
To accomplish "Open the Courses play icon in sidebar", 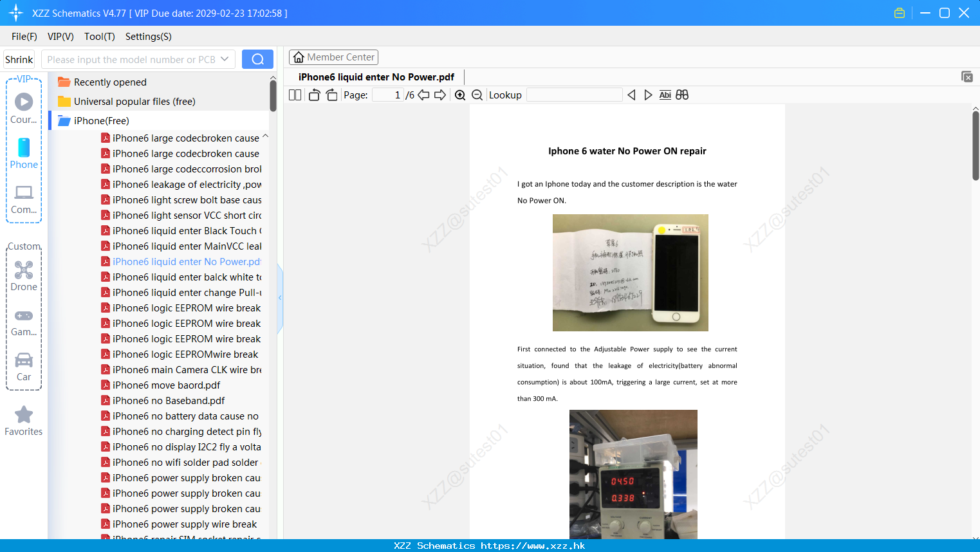I will [24, 102].
